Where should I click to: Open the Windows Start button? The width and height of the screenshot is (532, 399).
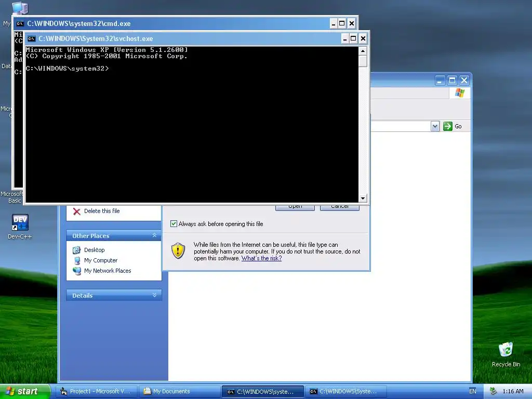click(25, 391)
